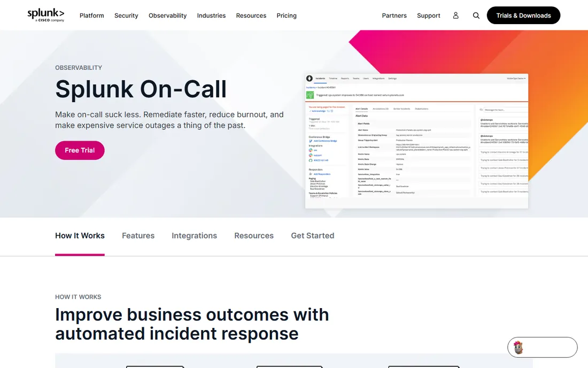Select the How It Works tab
588x368 pixels.
(x=80, y=235)
